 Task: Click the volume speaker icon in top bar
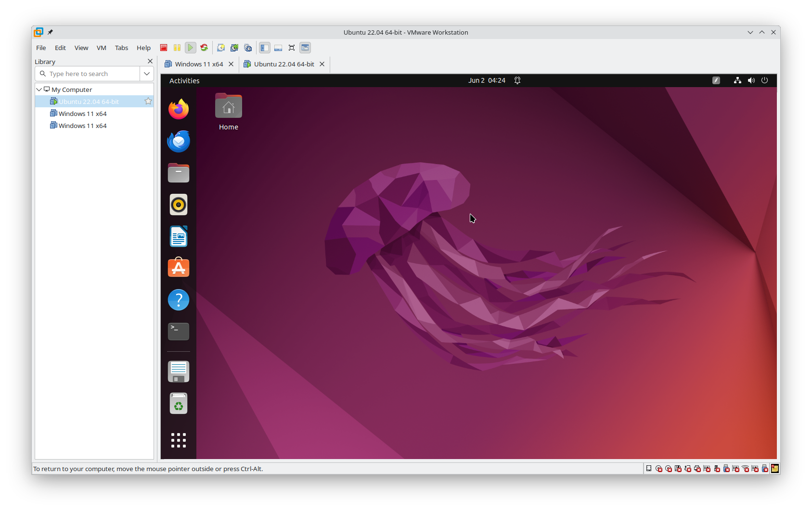(751, 80)
